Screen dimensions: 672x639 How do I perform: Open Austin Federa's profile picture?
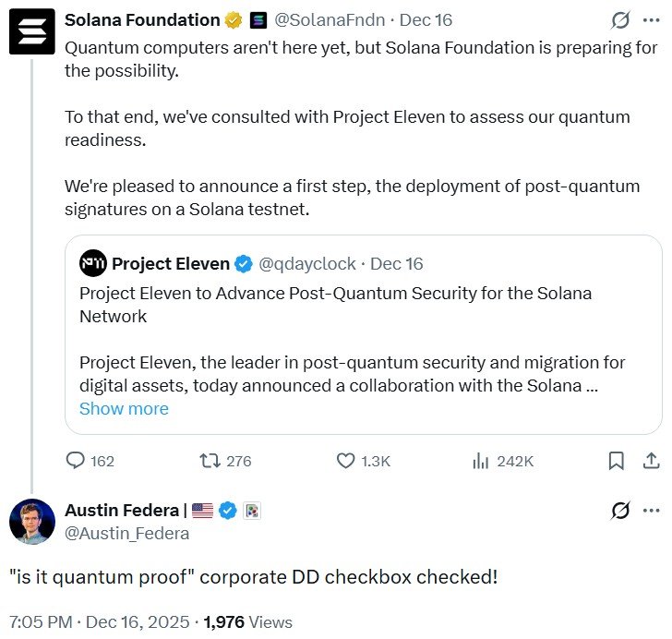click(31, 522)
